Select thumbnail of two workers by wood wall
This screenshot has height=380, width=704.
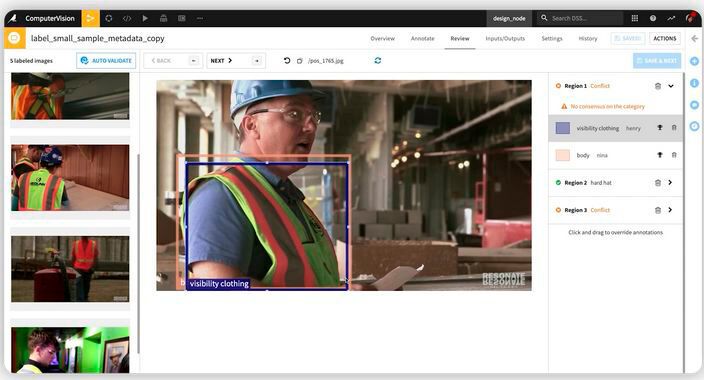(70, 178)
